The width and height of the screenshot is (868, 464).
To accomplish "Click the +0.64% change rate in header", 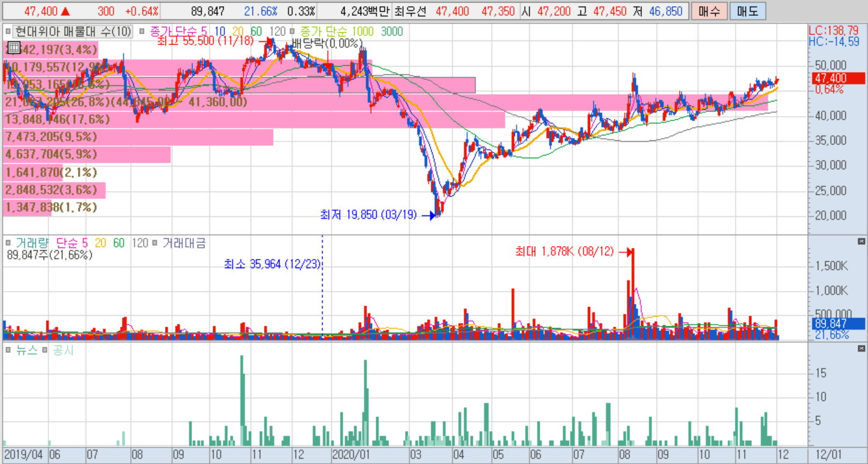I will [142, 12].
